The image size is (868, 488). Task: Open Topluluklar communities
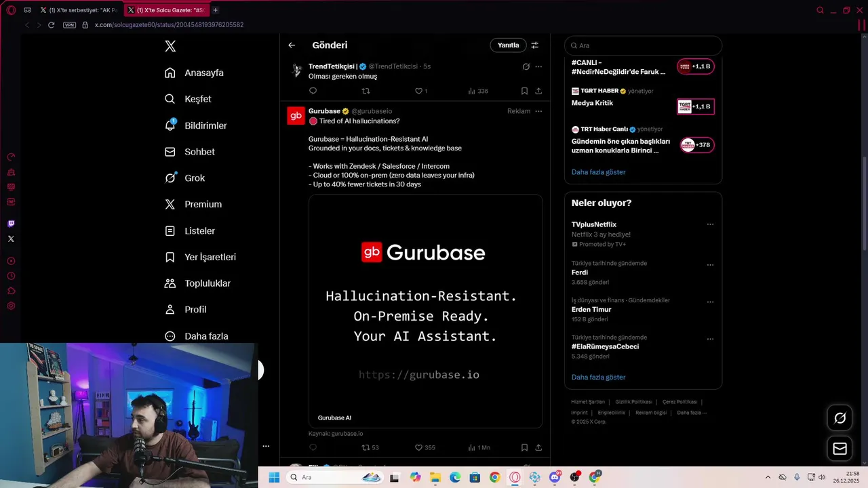[x=197, y=283]
